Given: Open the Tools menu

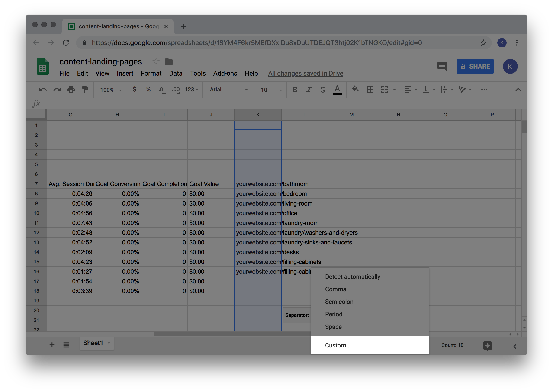Looking at the screenshot, I should pos(198,73).
